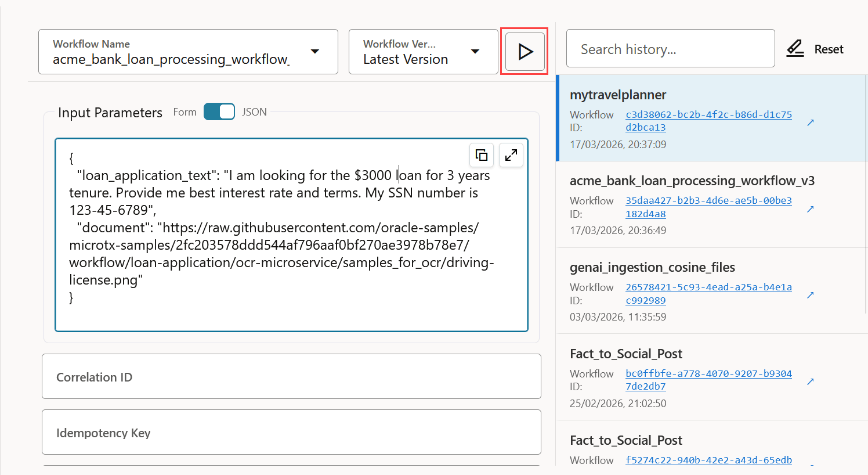Click the Input Parameters heading
The image size is (868, 475).
coord(110,113)
